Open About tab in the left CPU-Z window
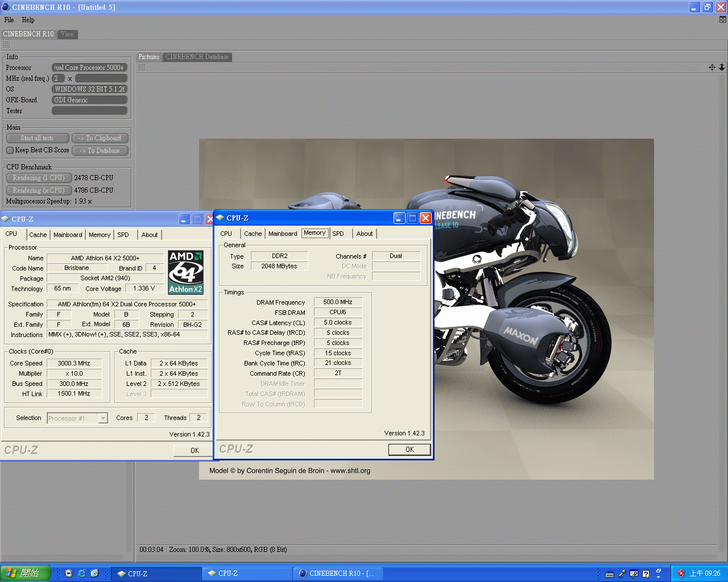728x582 pixels. (150, 235)
